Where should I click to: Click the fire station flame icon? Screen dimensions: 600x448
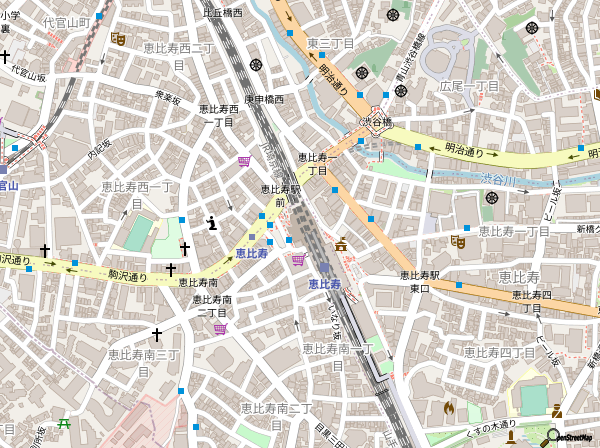pyautogui.click(x=448, y=408)
